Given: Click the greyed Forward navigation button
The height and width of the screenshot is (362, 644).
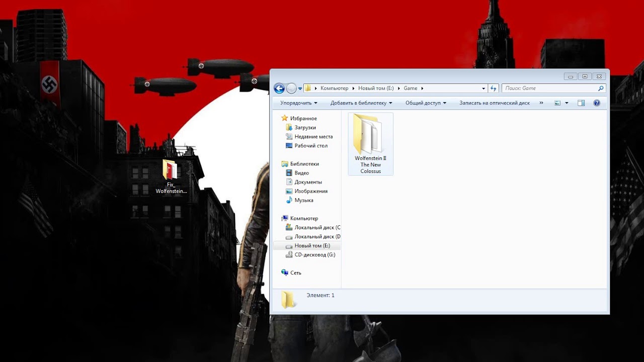Looking at the screenshot, I should click(291, 88).
